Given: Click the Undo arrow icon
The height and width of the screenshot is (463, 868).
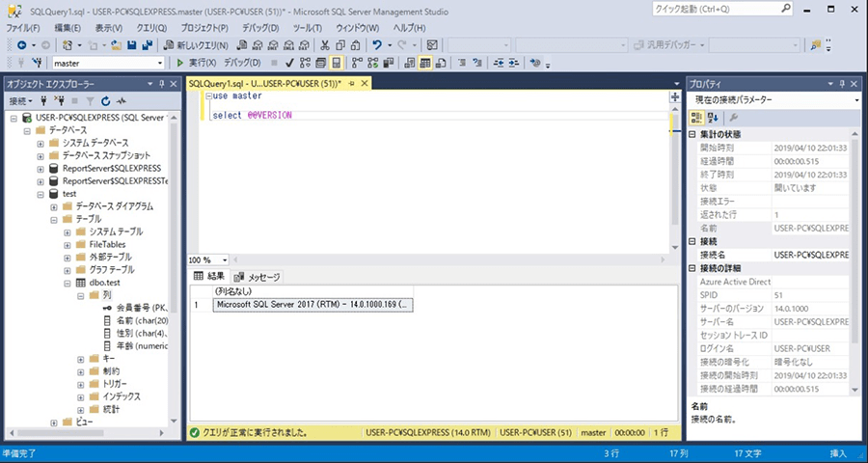Looking at the screenshot, I should pyautogui.click(x=377, y=45).
